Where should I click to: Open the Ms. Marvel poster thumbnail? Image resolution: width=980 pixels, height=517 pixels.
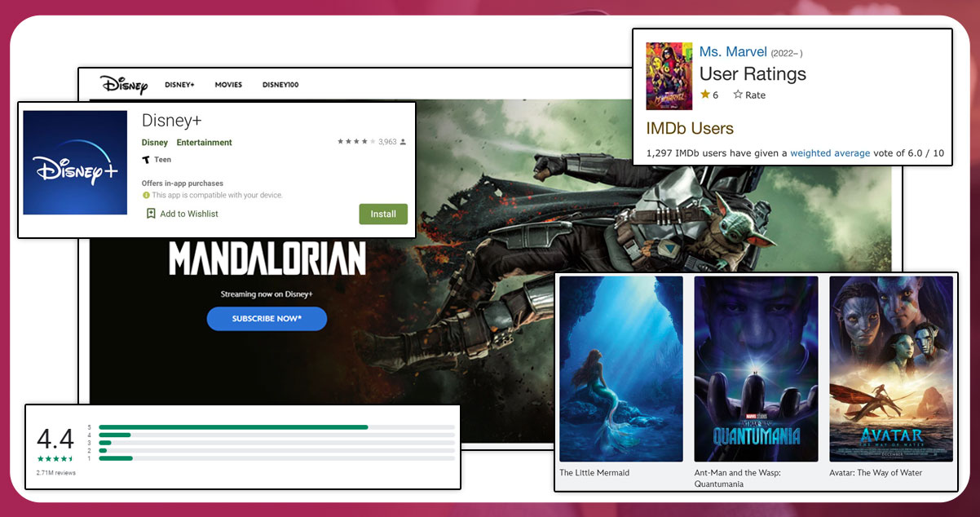669,76
